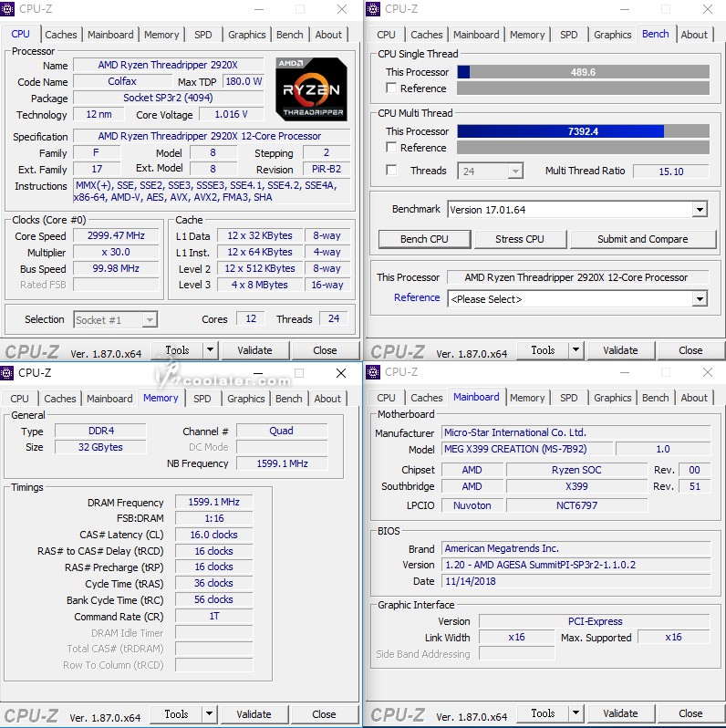This screenshot has width=726, height=728.
Task: Click LPCIO value NCT6797
Action: (x=576, y=505)
